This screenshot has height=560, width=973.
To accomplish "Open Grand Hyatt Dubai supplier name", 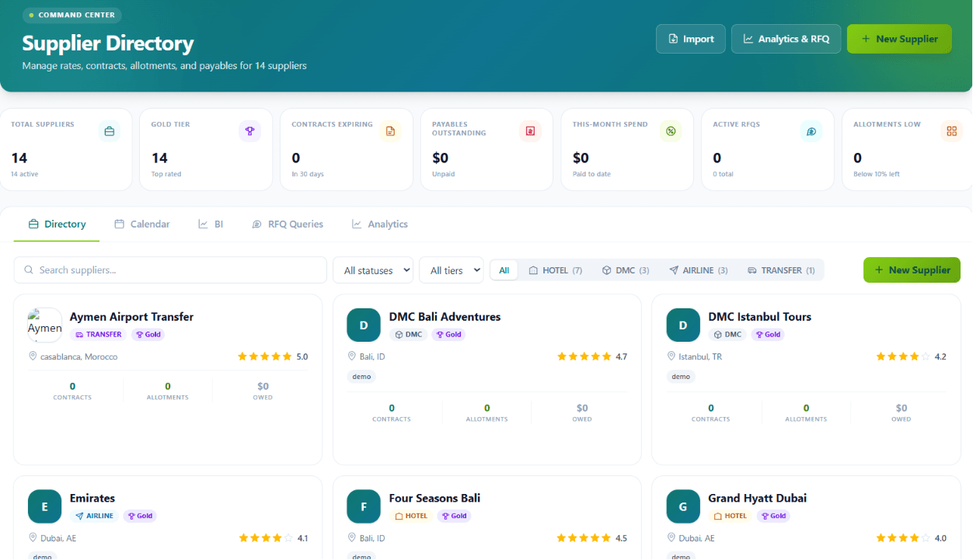I will (758, 499).
